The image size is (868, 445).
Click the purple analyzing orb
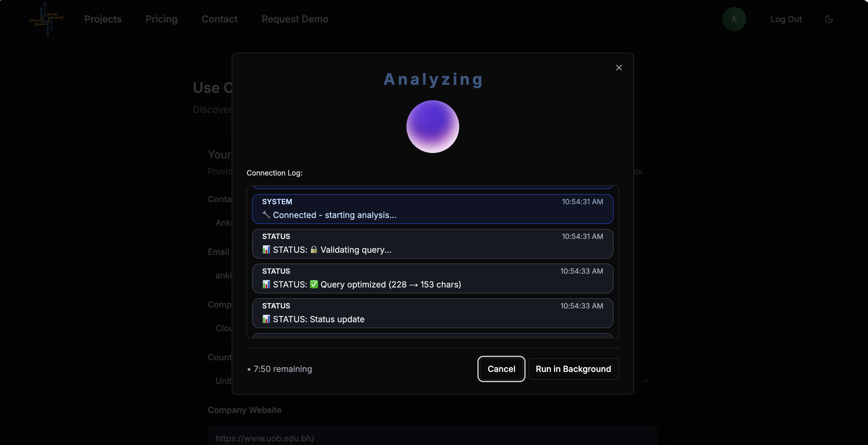click(433, 127)
